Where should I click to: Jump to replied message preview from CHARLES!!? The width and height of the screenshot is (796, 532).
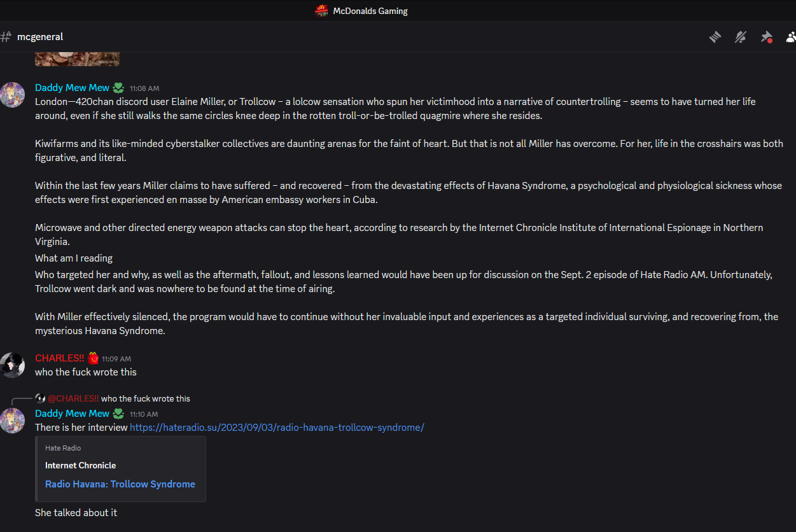point(145,399)
